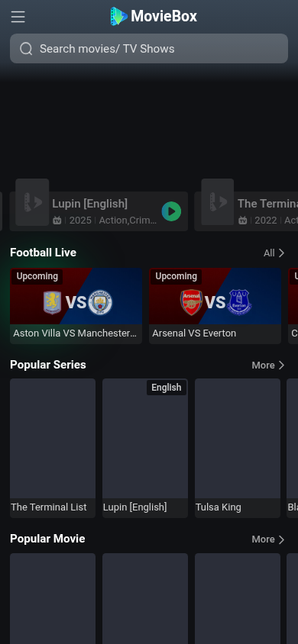Expand Popular Series with More arrow
Viewport: 298px width, 644px height.
point(268,365)
